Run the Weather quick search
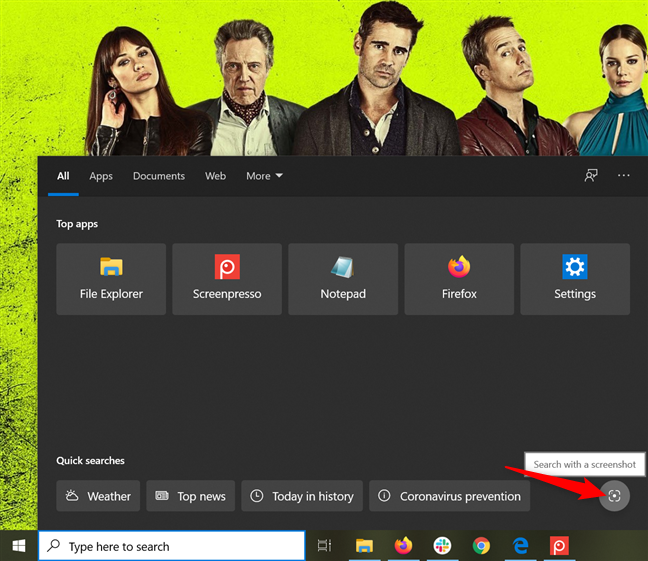 click(x=98, y=496)
